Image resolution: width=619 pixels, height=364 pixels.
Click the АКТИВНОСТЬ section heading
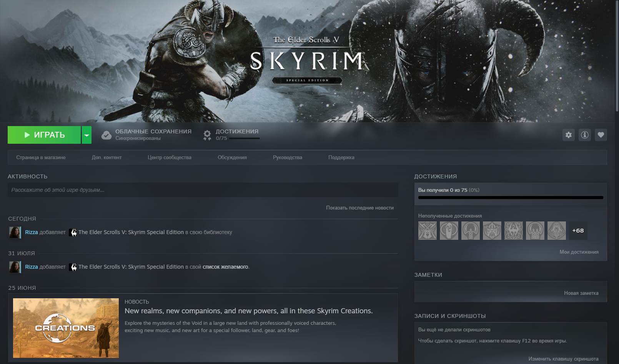click(28, 176)
